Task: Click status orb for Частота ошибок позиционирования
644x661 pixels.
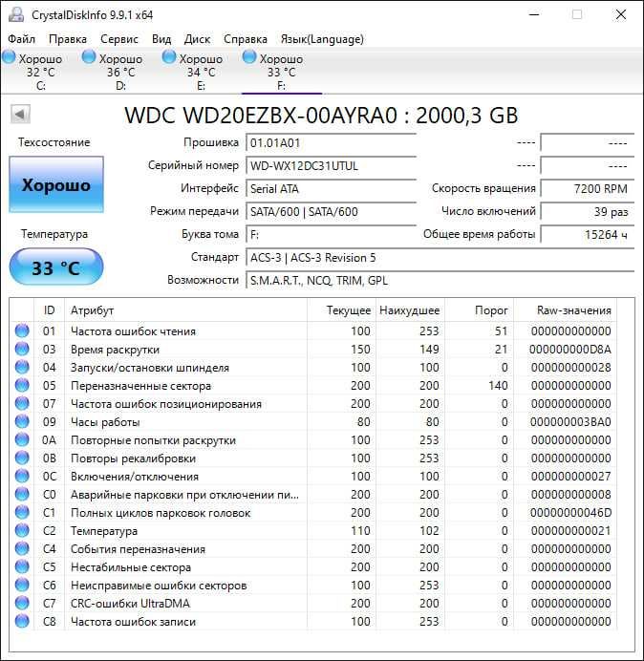Action: [x=22, y=403]
